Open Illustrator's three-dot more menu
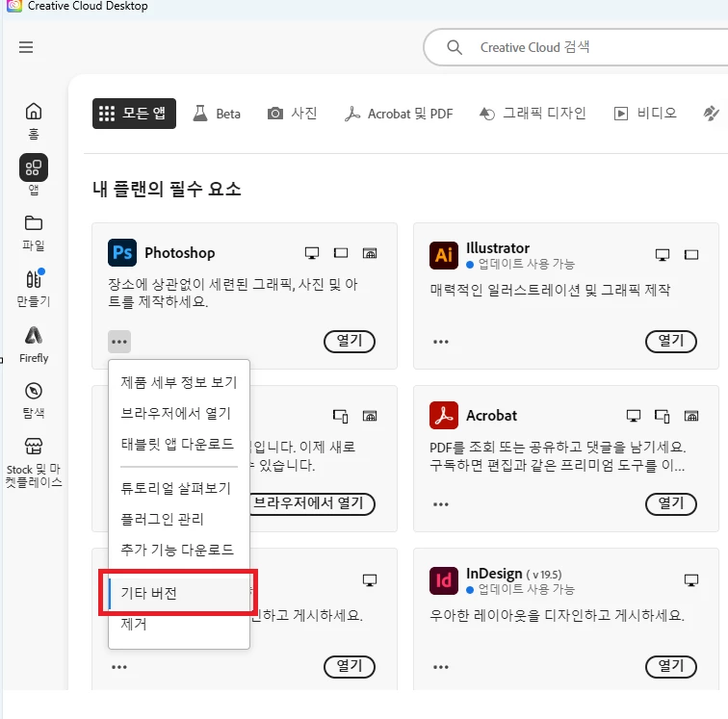 coord(441,342)
